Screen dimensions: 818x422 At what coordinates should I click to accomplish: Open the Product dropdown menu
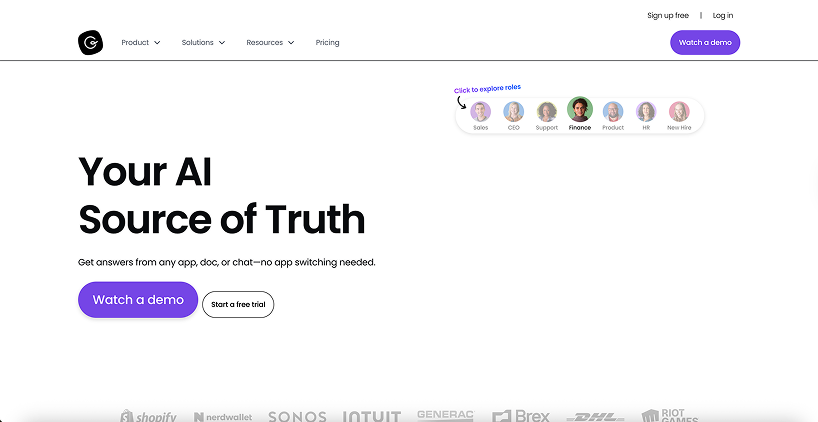(x=140, y=43)
